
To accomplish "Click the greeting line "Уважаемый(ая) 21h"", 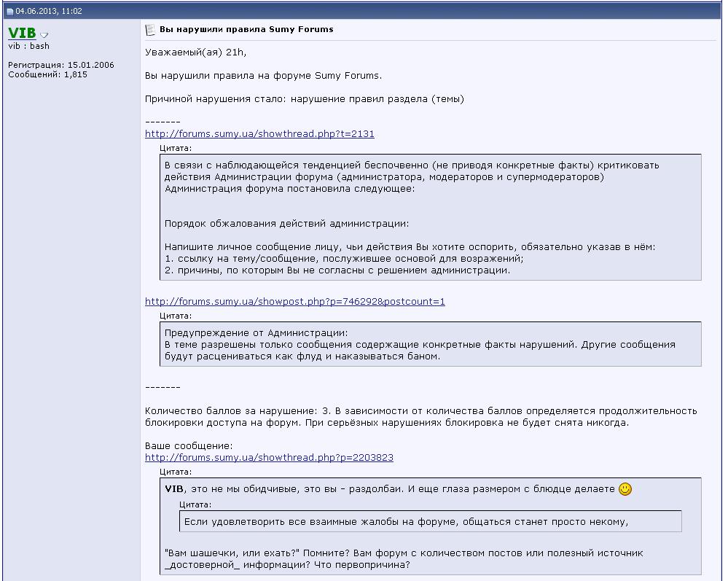I will tap(195, 52).
